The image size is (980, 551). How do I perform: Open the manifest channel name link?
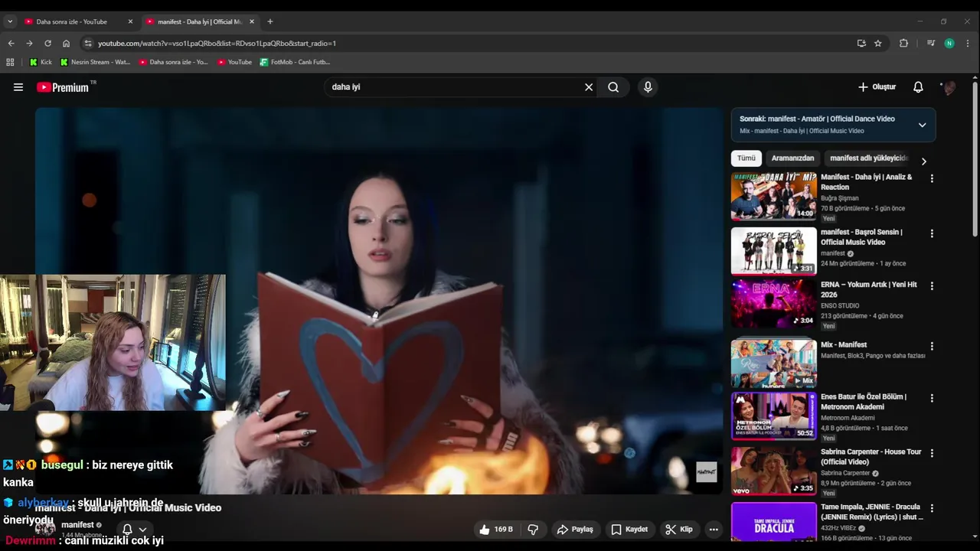[77, 525]
